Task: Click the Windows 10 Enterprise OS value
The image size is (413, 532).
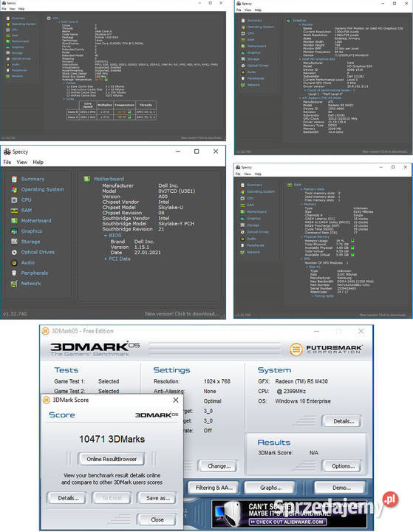Action: 303,401
